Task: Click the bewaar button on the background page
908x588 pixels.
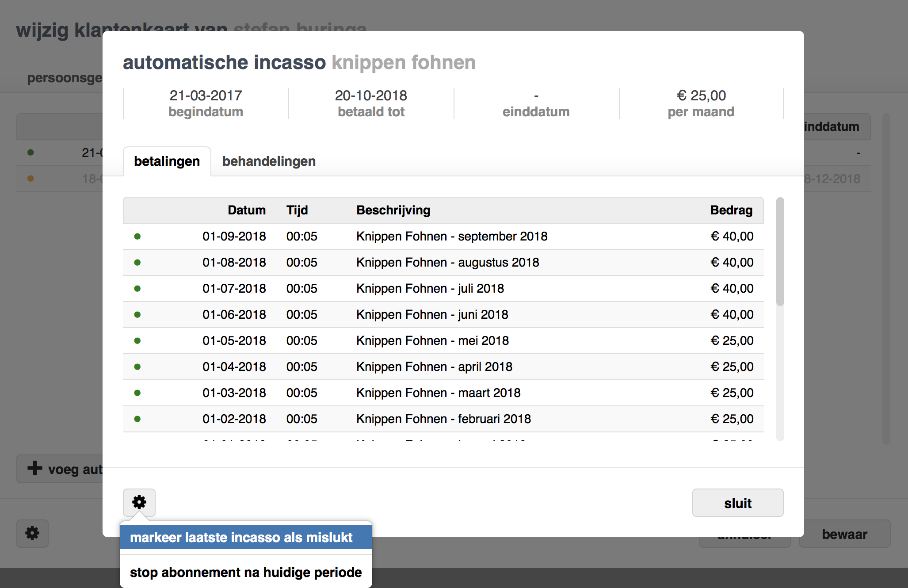Action: point(844,534)
